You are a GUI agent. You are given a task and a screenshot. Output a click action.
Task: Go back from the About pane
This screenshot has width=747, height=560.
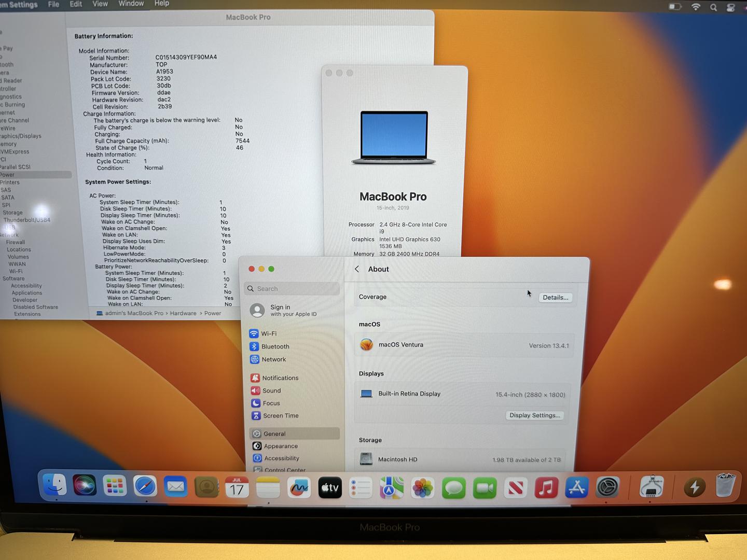[x=357, y=269]
